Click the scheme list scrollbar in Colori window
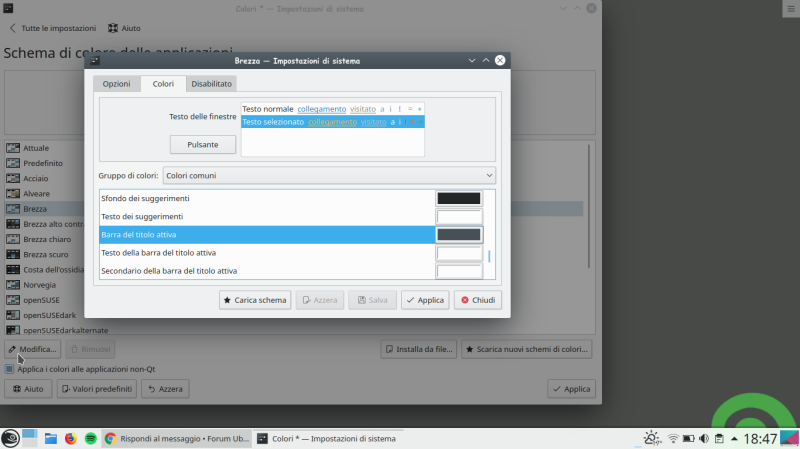 (x=589, y=207)
